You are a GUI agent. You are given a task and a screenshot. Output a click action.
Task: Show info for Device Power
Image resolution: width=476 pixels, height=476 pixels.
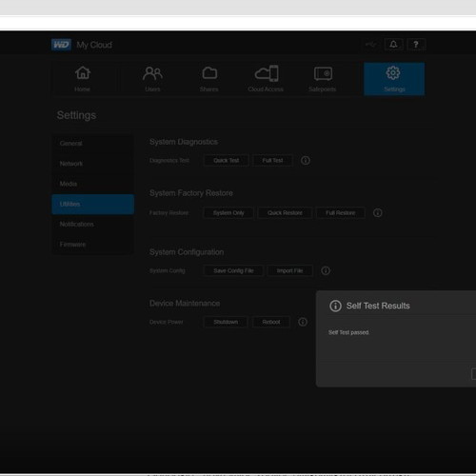pyautogui.click(x=303, y=322)
